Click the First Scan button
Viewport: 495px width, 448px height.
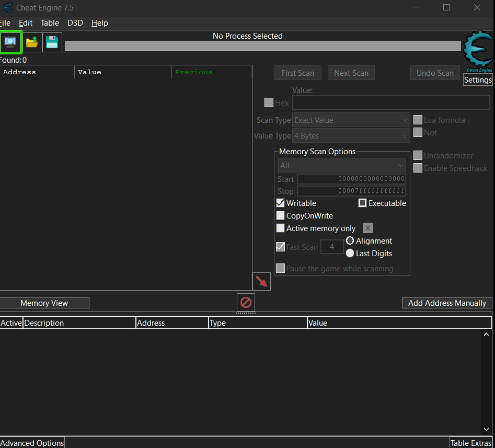(298, 73)
